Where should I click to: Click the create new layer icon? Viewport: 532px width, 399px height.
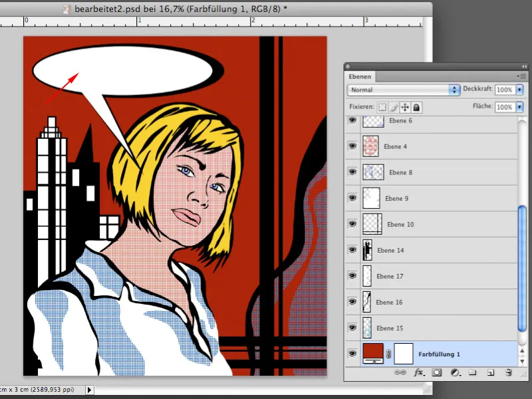pos(490,373)
